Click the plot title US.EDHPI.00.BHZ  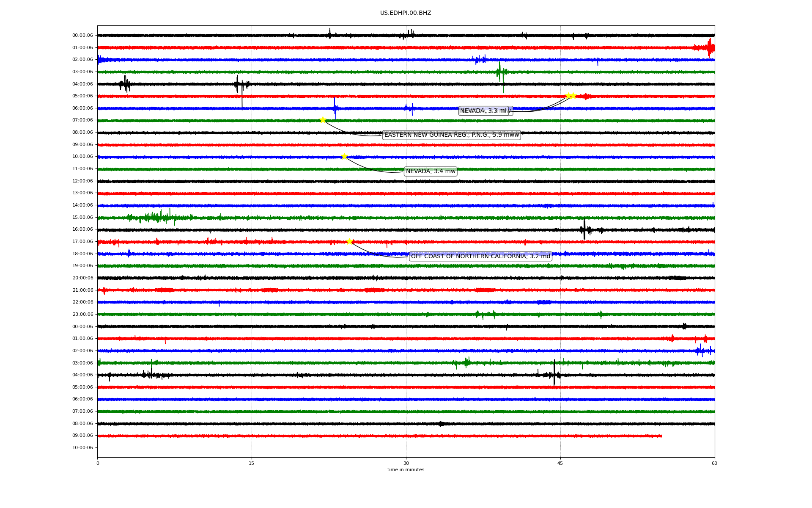406,13
